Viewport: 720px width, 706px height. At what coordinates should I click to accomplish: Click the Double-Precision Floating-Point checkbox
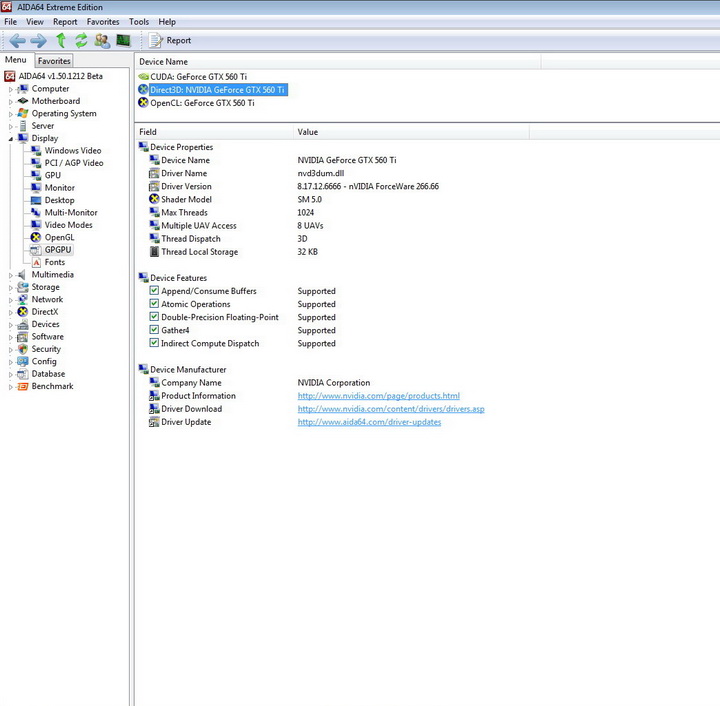click(154, 317)
